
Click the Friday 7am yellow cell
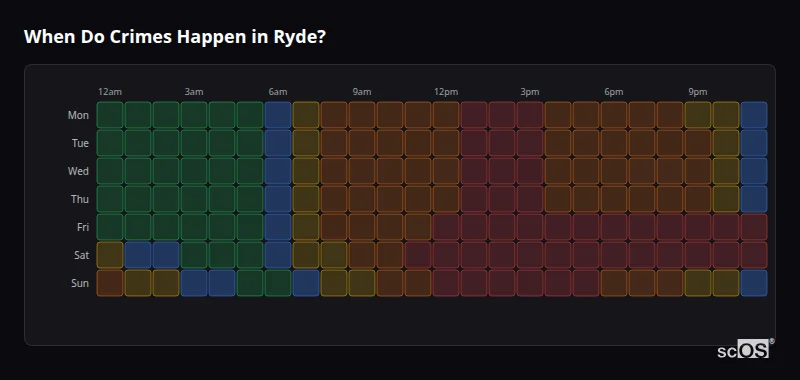tap(306, 227)
